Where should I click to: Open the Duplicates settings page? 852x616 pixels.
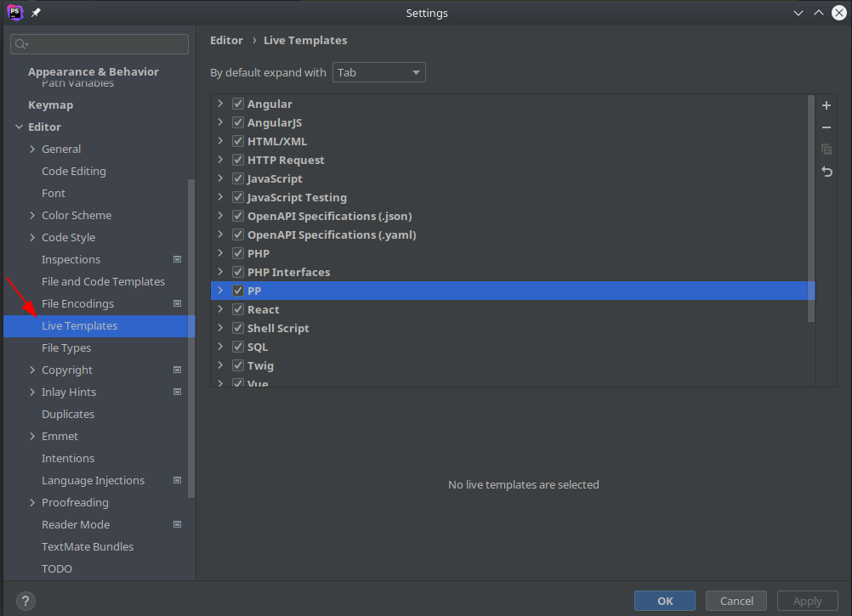coord(68,414)
